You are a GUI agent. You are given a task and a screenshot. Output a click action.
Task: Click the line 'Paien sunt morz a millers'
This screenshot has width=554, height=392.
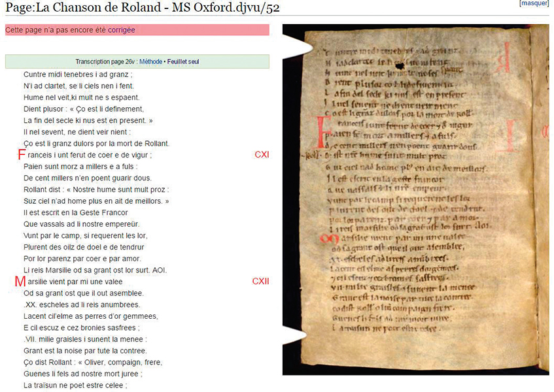[x=80, y=167]
